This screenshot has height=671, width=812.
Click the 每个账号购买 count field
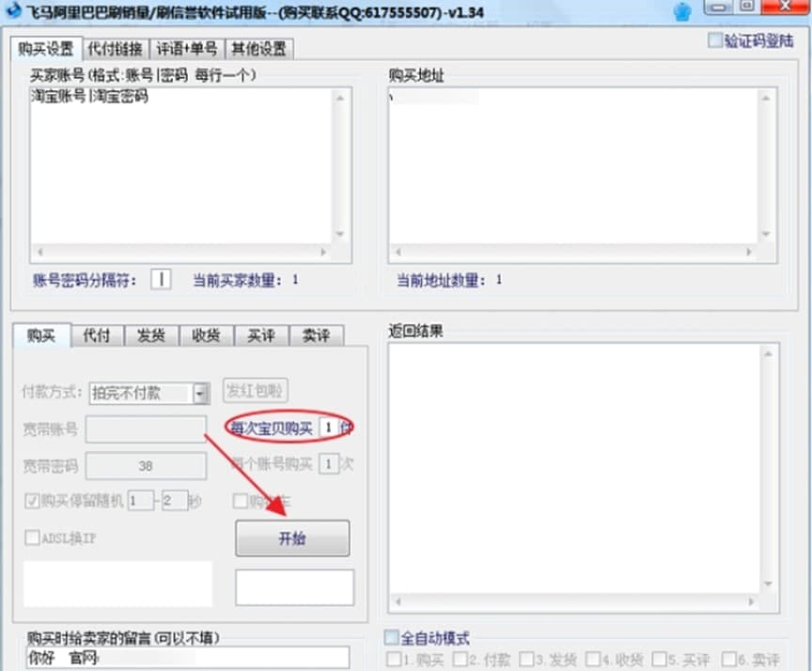click(x=328, y=464)
